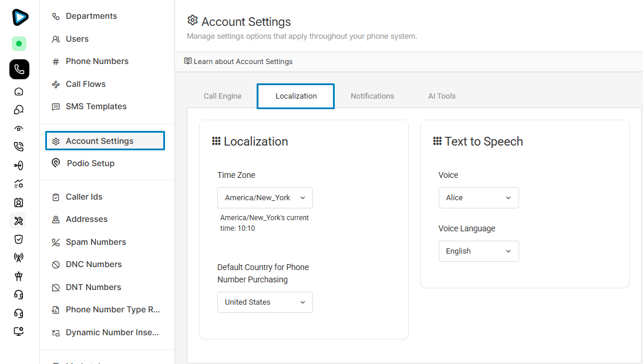
Task: Select the AI Tools tab
Action: [442, 96]
